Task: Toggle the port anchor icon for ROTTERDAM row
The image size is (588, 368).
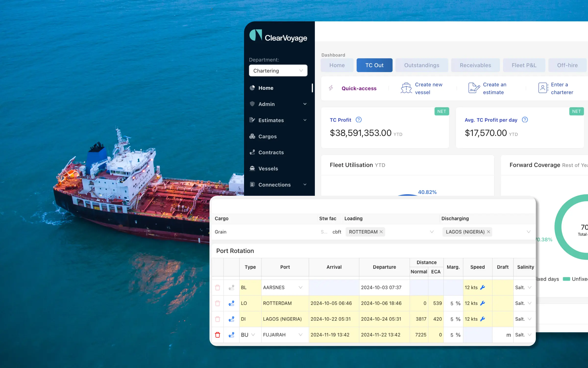Action: coord(231,303)
